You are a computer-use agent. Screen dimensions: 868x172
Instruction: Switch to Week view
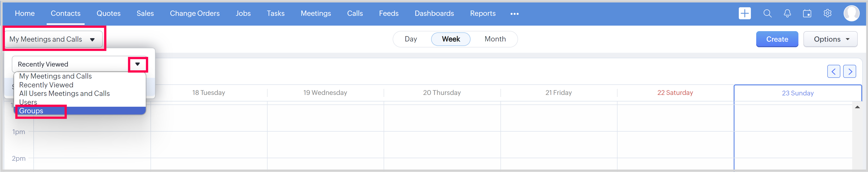click(x=450, y=39)
